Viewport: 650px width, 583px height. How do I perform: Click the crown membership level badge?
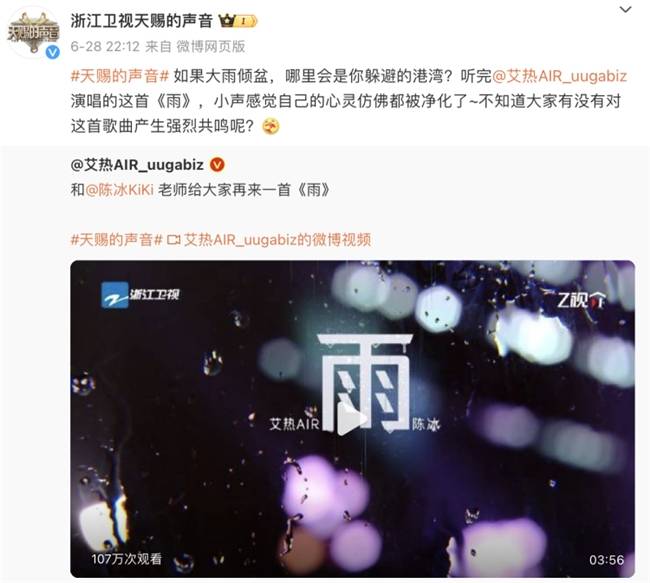point(238,21)
